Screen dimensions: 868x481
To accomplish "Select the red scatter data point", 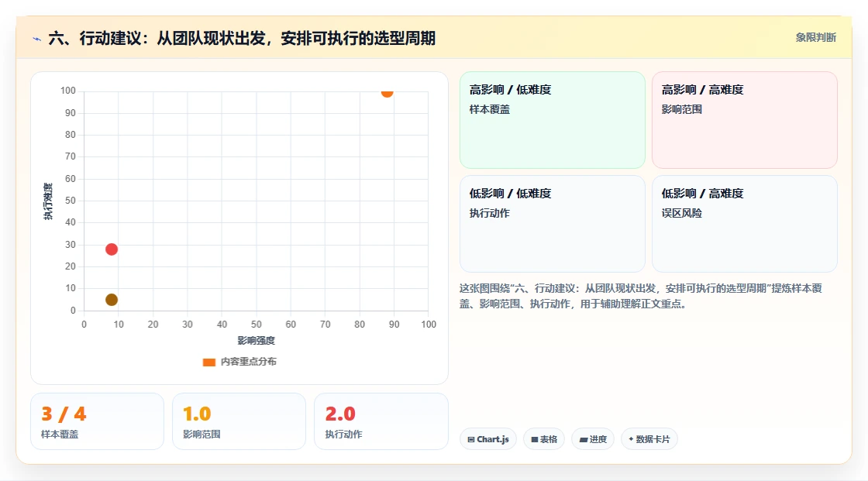I will [x=112, y=249].
